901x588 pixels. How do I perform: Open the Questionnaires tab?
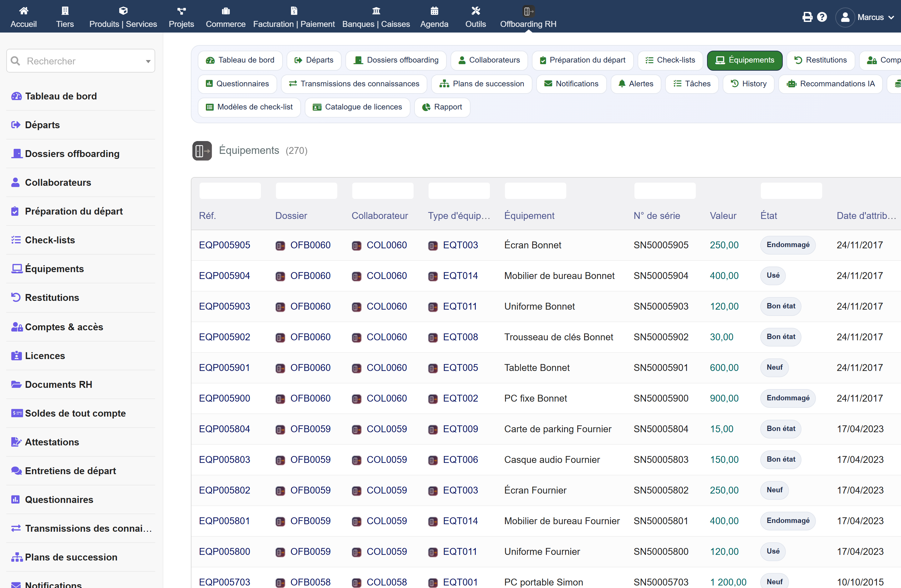click(x=237, y=84)
